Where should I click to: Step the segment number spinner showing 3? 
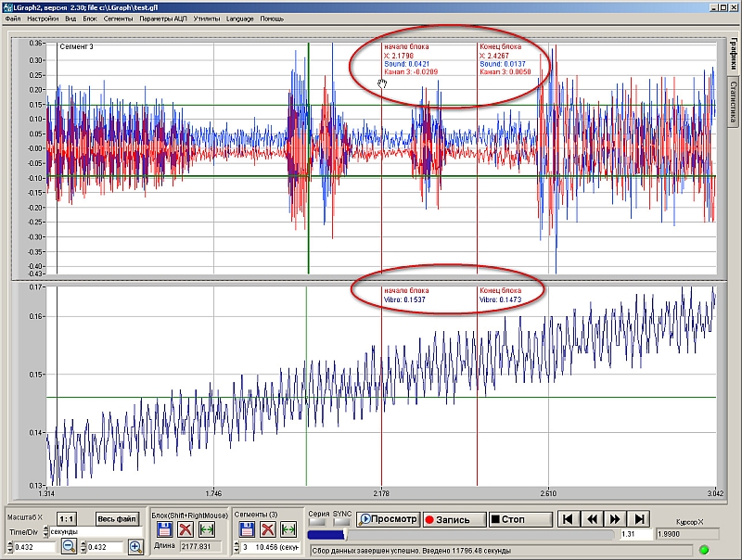tap(237, 547)
